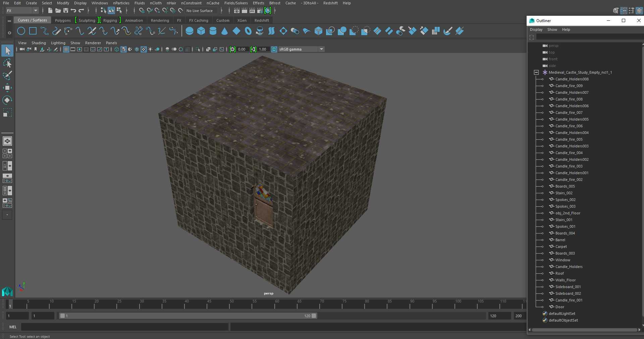
Task: Select Roof object in Outliner
Action: [559, 273]
